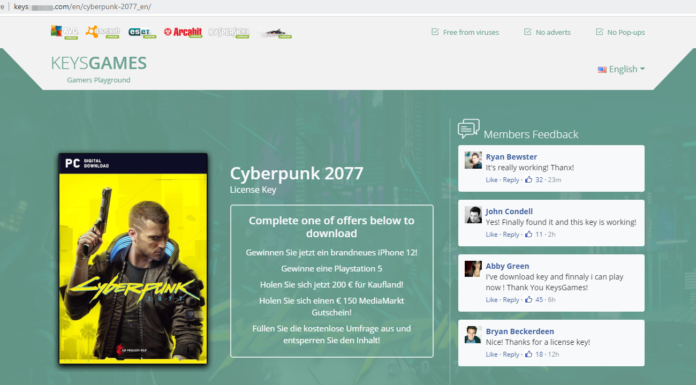
Task: Click the Cyberpunk 2077 title heading
Action: (x=297, y=173)
